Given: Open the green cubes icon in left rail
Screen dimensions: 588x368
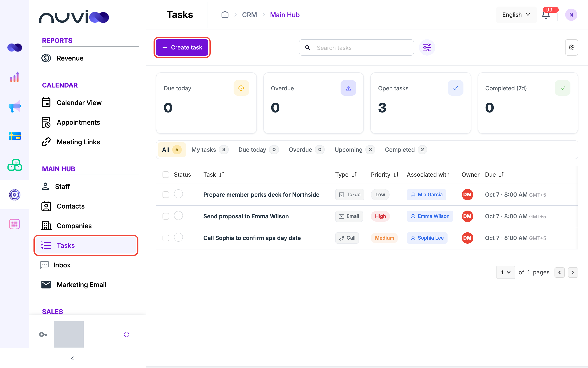Looking at the screenshot, I should [14, 165].
